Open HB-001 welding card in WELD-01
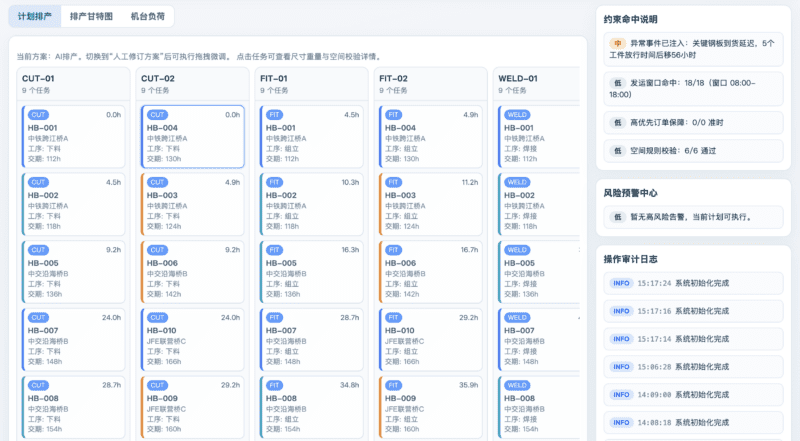The width and height of the screenshot is (800, 441). 539,136
